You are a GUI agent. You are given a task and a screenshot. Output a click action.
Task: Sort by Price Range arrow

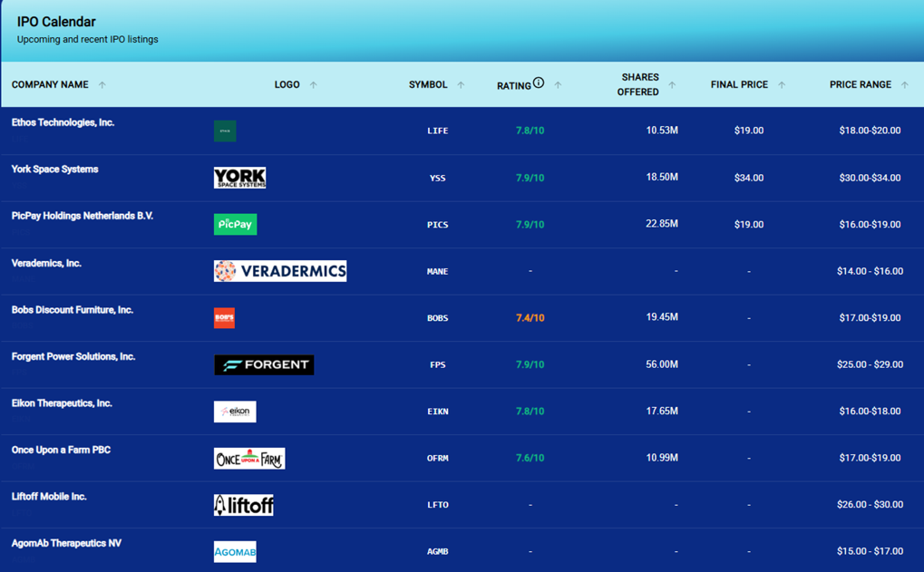click(905, 85)
